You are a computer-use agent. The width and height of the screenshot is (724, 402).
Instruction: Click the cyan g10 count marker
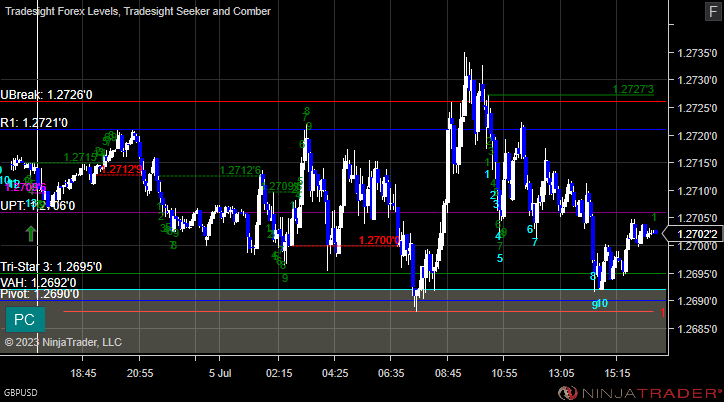(600, 303)
